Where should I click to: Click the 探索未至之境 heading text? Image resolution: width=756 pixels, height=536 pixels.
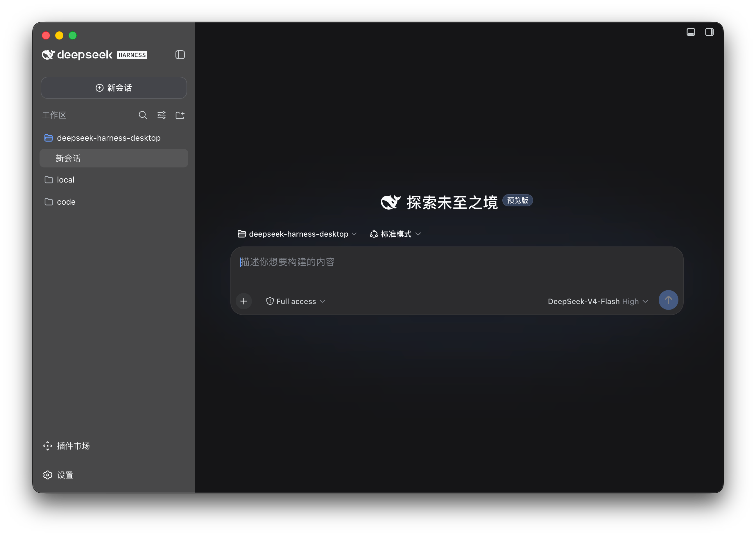coord(452,202)
